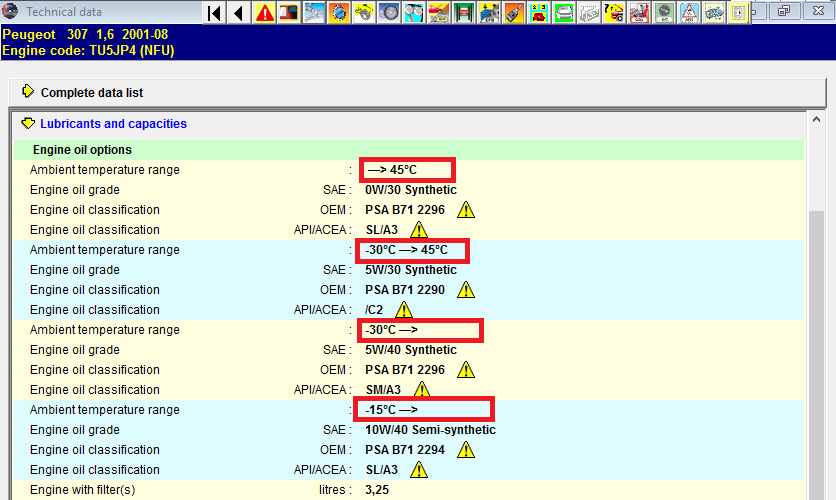The height and width of the screenshot is (500, 836).
Task: Click warning icon beside OEM under 0W/30 Synthetic
Action: (466, 209)
